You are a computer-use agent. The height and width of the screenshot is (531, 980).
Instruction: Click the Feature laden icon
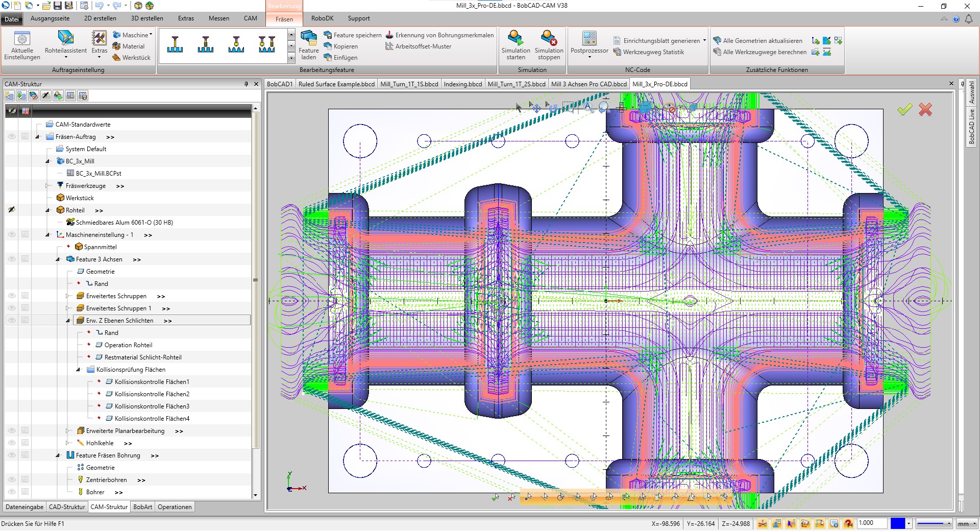(x=309, y=45)
